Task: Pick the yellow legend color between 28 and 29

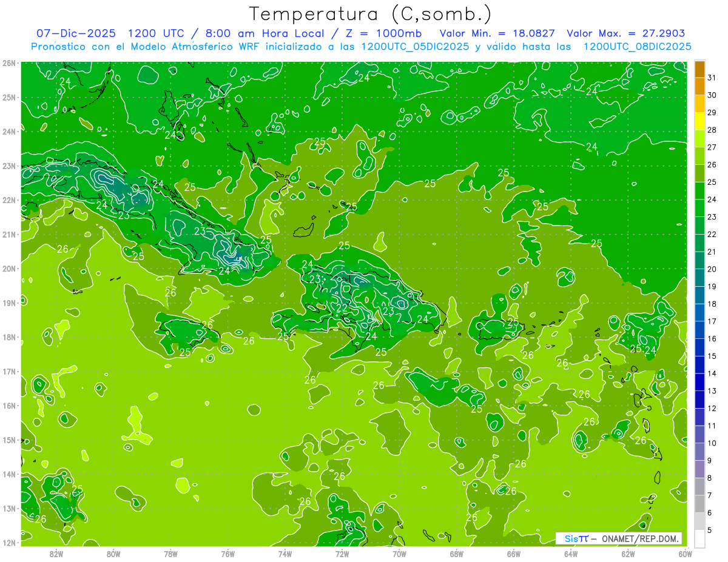Action: pyautogui.click(x=699, y=121)
